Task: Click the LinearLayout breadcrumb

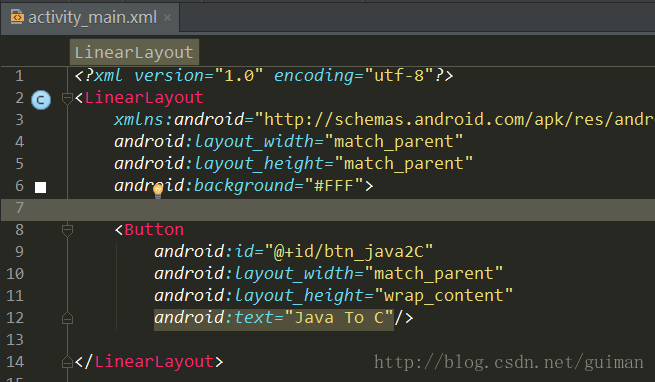Action: [134, 52]
